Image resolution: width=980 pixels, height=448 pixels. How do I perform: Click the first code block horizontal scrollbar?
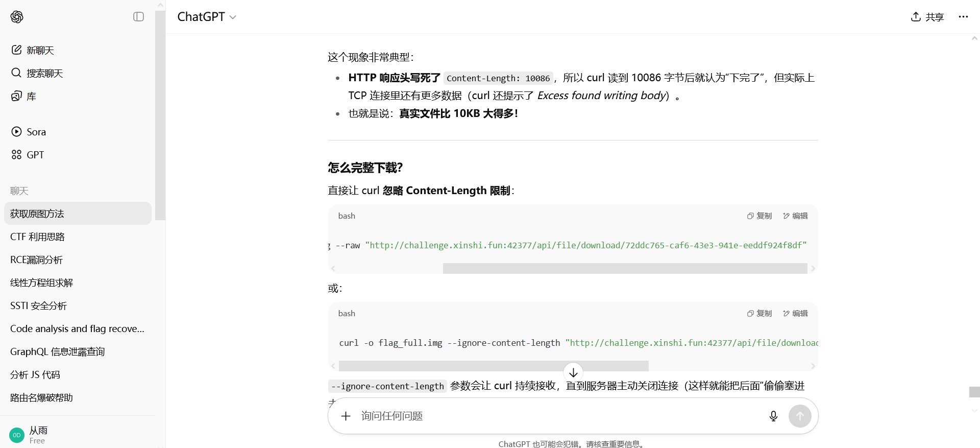pos(625,269)
